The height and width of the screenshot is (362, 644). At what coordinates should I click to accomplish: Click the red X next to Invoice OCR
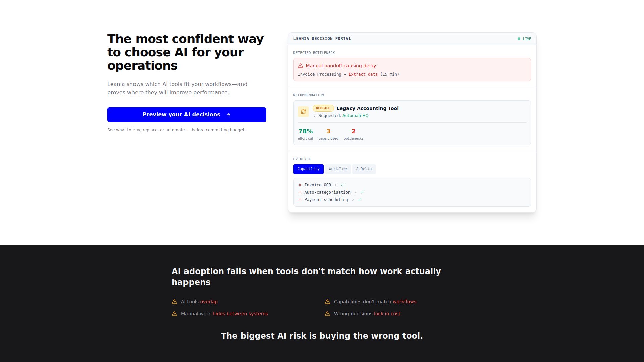pyautogui.click(x=300, y=185)
